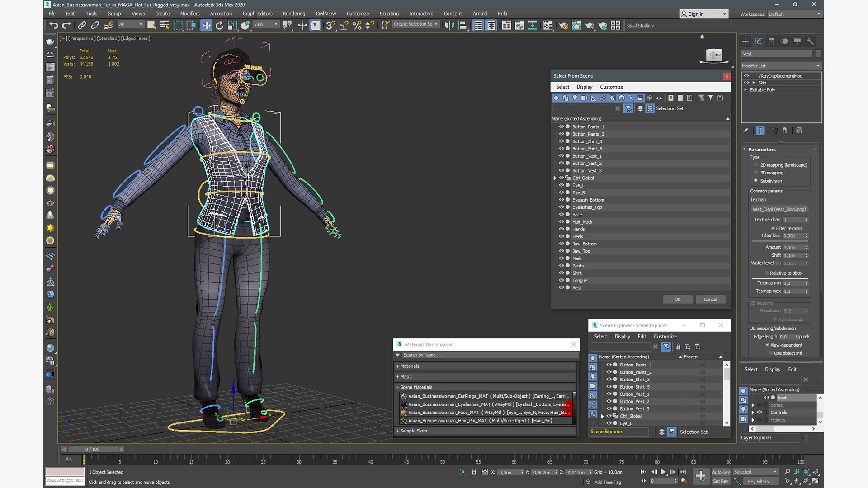
Task: Open the Workspaces Default dropdown
Action: pyautogui.click(x=794, y=14)
